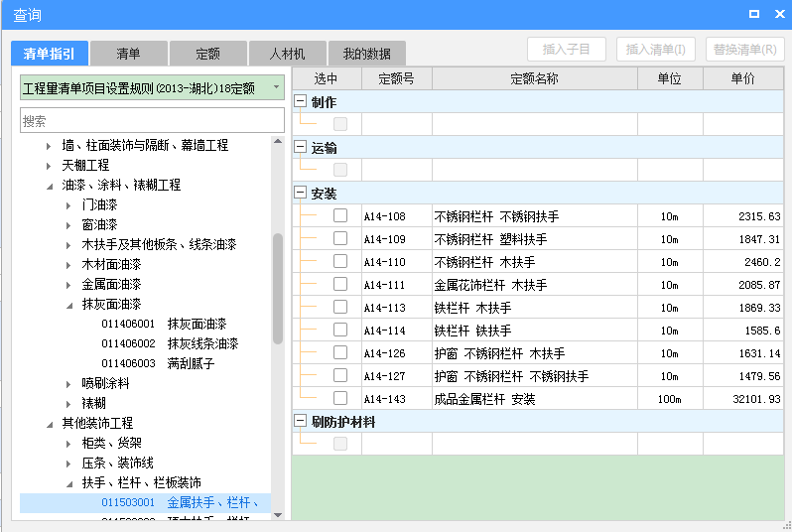Collapse the 运输 group
Screen dimensions: 792x532
300,147
